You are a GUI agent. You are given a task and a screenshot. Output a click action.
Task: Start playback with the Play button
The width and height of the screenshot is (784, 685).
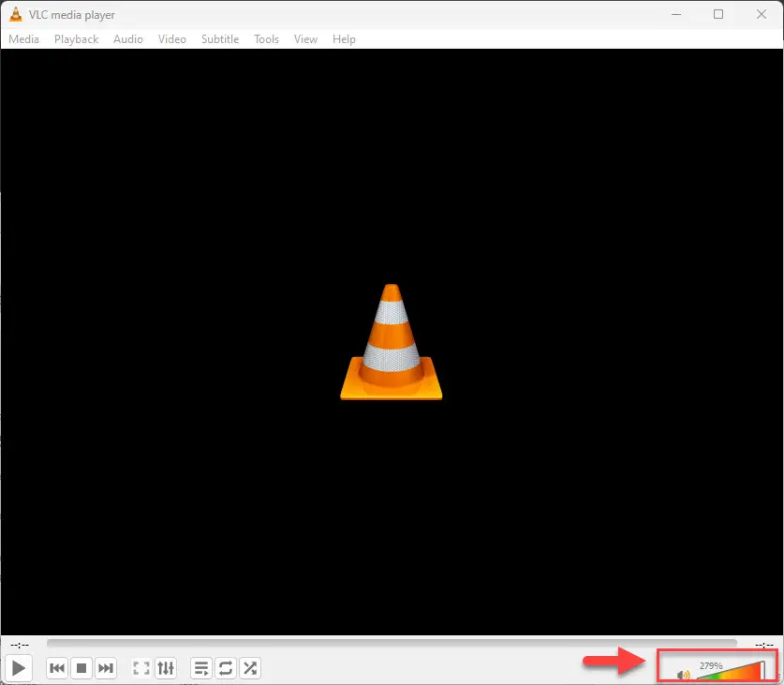(x=19, y=668)
